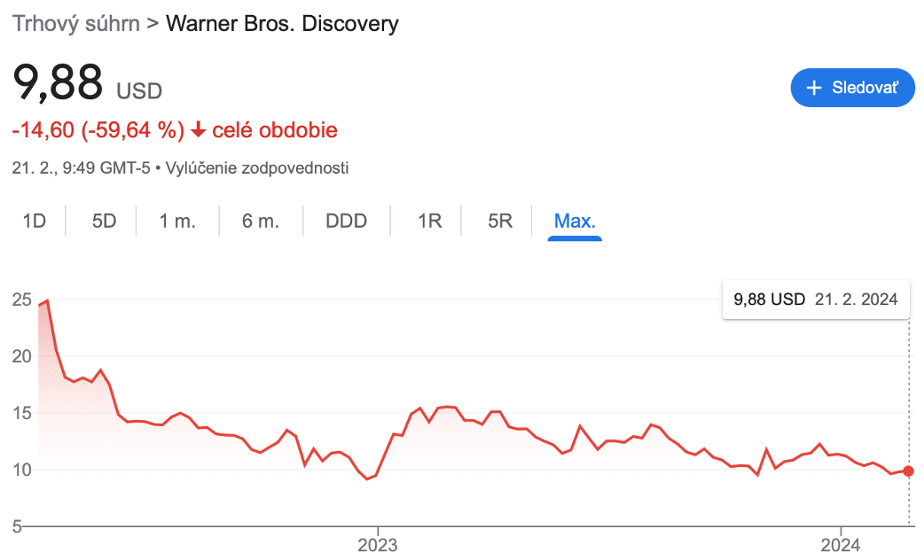Select the DDD range tab

pyautogui.click(x=346, y=221)
